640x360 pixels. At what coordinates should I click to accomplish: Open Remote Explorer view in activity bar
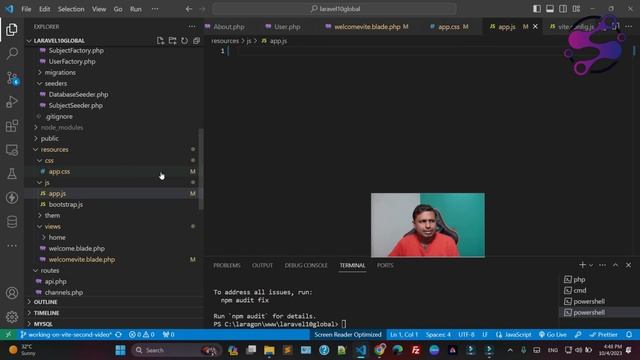pyautogui.click(x=12, y=150)
